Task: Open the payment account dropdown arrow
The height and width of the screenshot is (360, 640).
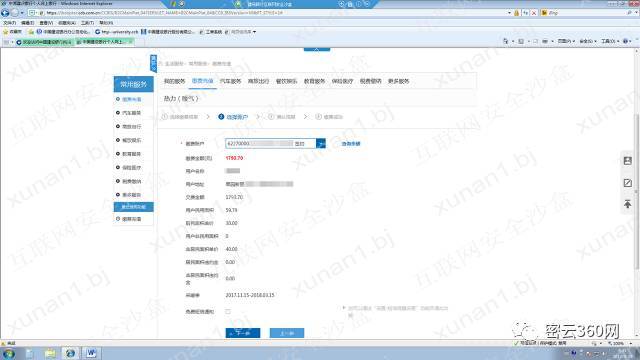Action: (321, 144)
